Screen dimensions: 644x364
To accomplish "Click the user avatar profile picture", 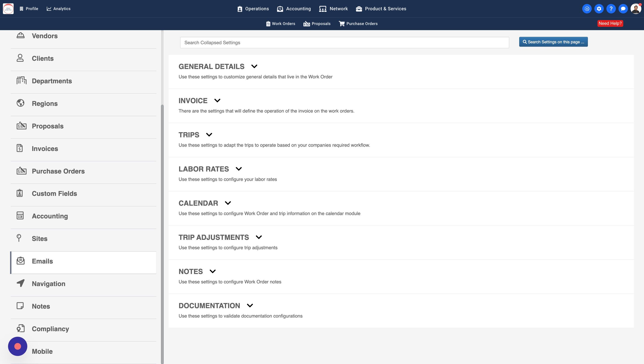I will click(636, 9).
